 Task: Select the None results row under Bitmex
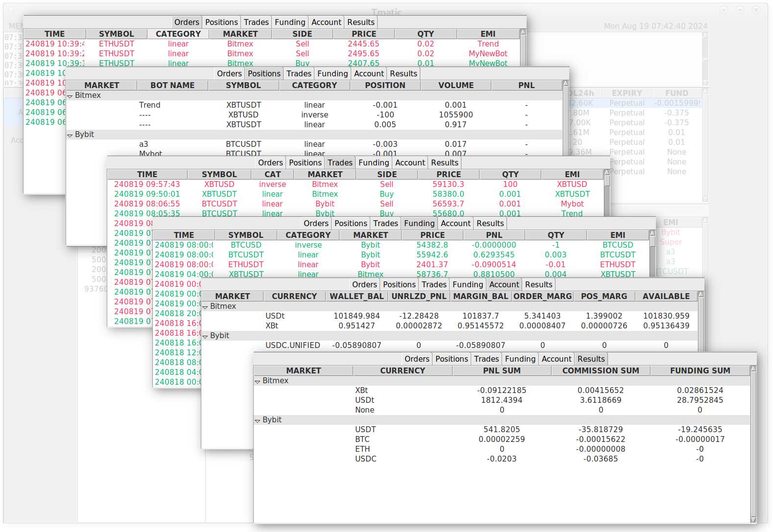pyautogui.click(x=502, y=410)
